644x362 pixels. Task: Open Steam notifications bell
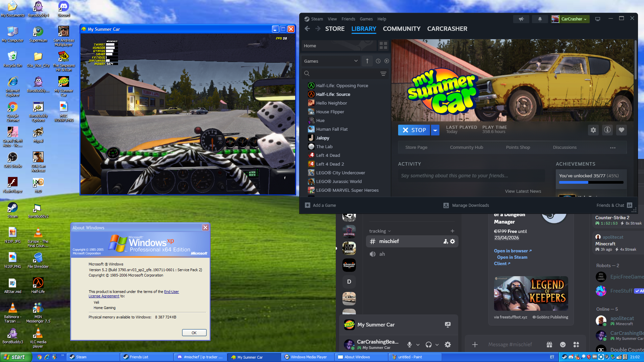[540, 19]
